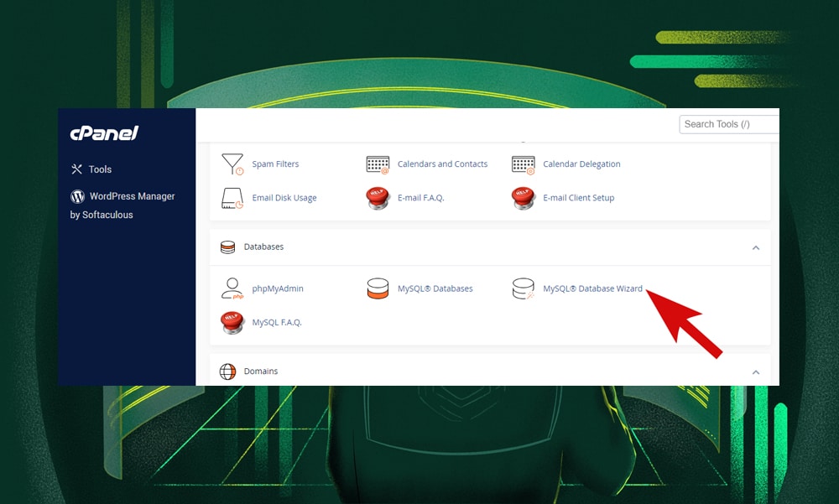The image size is (839, 504).
Task: Click the Domains globe icon
Action: coord(227,371)
